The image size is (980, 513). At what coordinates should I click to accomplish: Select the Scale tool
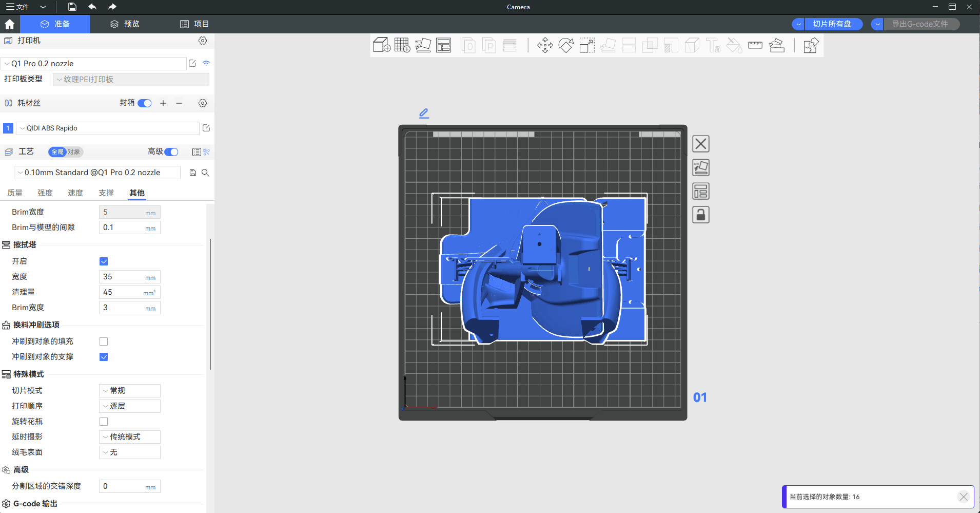coord(587,46)
